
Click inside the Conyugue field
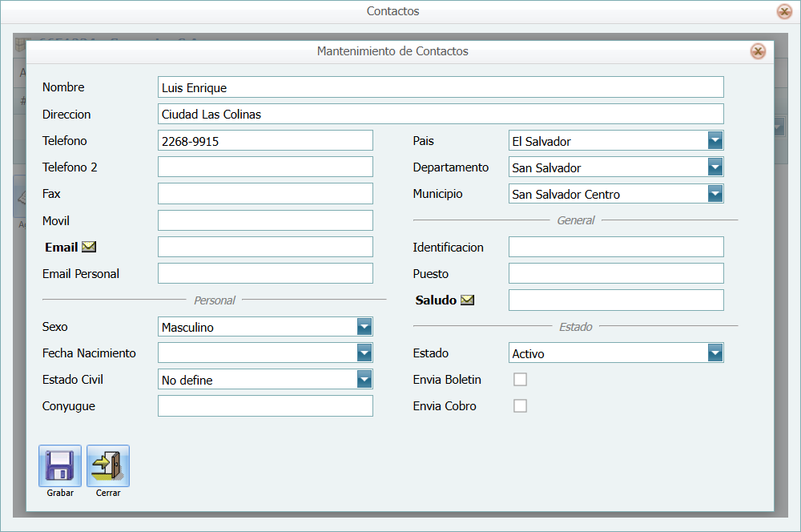point(265,406)
